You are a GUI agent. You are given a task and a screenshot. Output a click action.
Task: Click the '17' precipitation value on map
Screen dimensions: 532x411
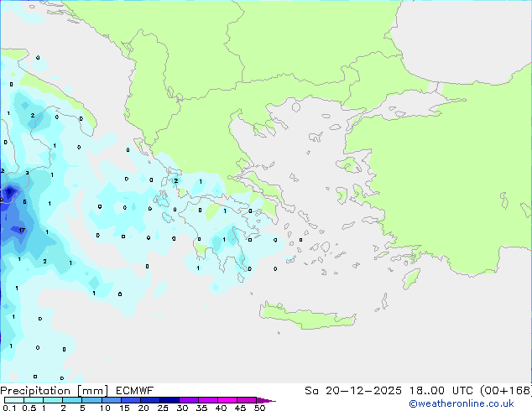pos(22,231)
